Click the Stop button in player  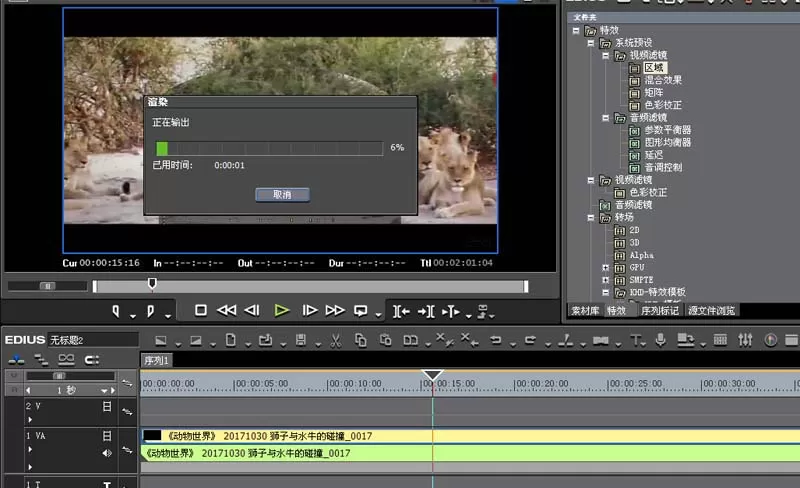pos(201,310)
